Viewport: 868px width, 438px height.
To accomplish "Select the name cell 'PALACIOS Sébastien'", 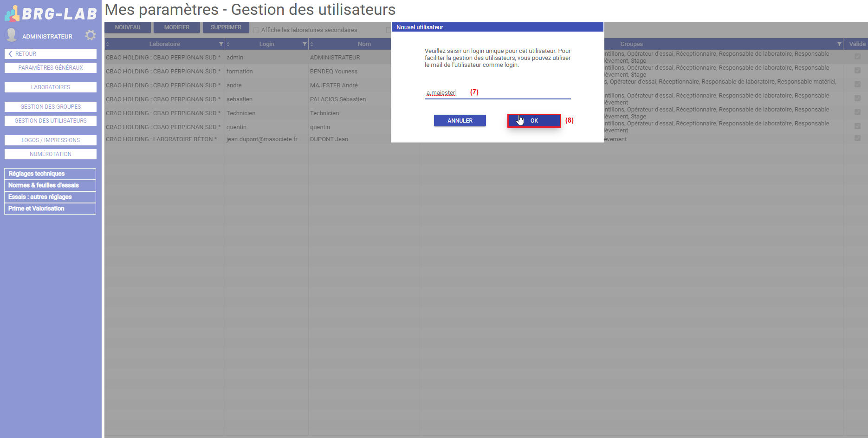I will pos(338,99).
